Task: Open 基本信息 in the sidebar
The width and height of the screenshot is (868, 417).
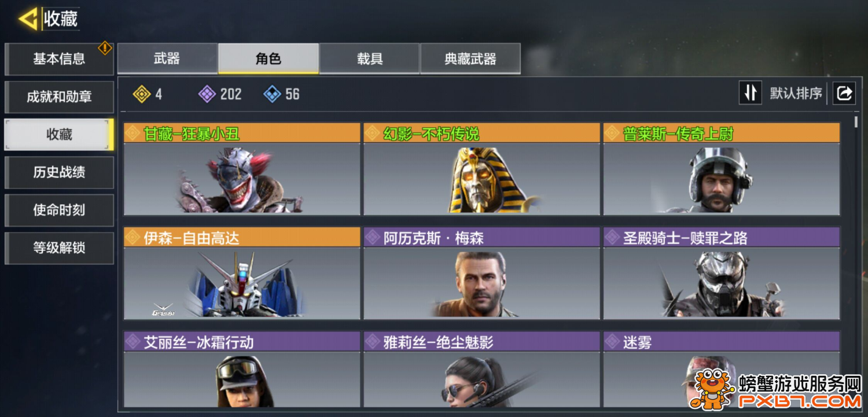Action: click(59, 58)
